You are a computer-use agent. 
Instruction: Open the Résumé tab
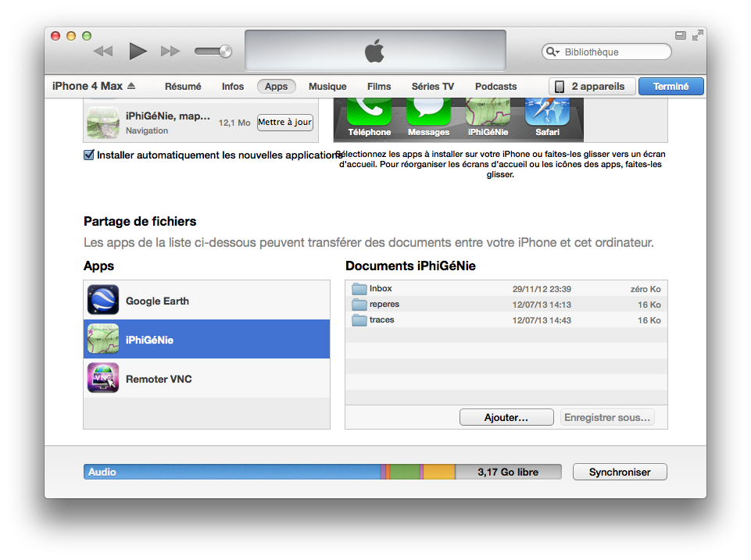tap(183, 87)
